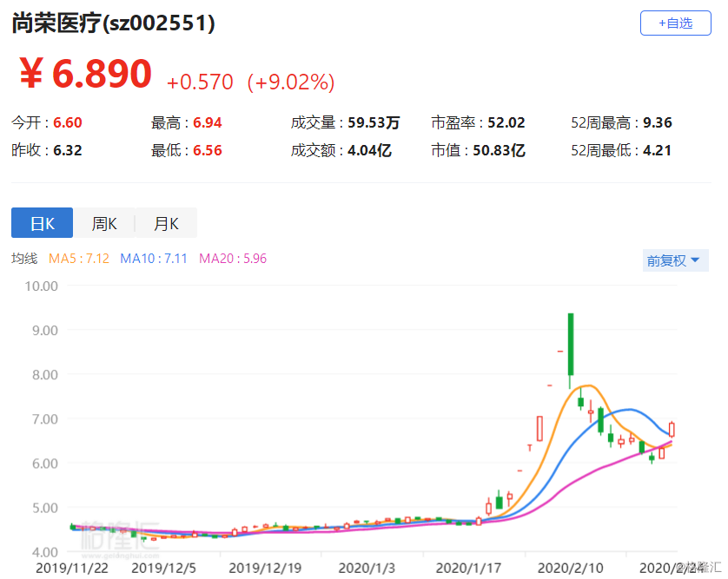
Task: Click the current price ¥6.890
Action: [x=85, y=73]
